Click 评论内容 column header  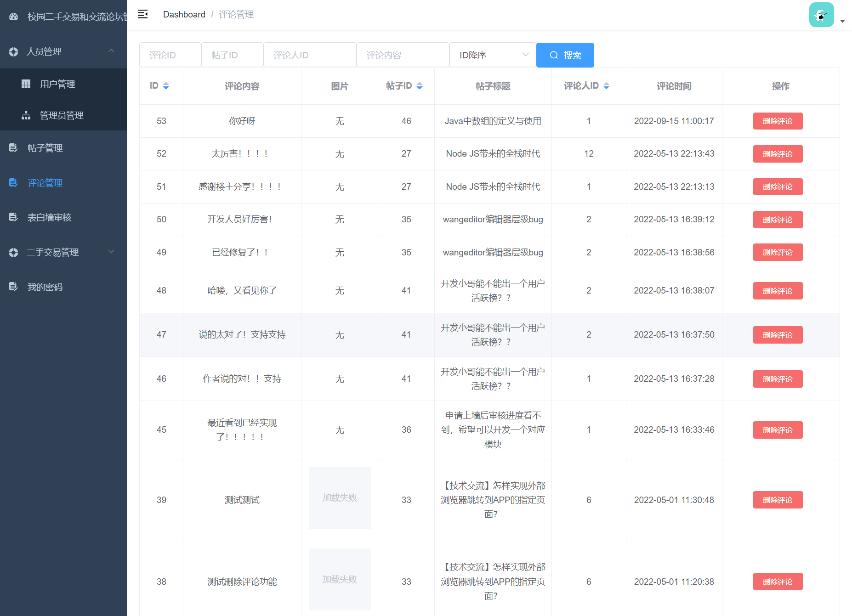pos(242,86)
